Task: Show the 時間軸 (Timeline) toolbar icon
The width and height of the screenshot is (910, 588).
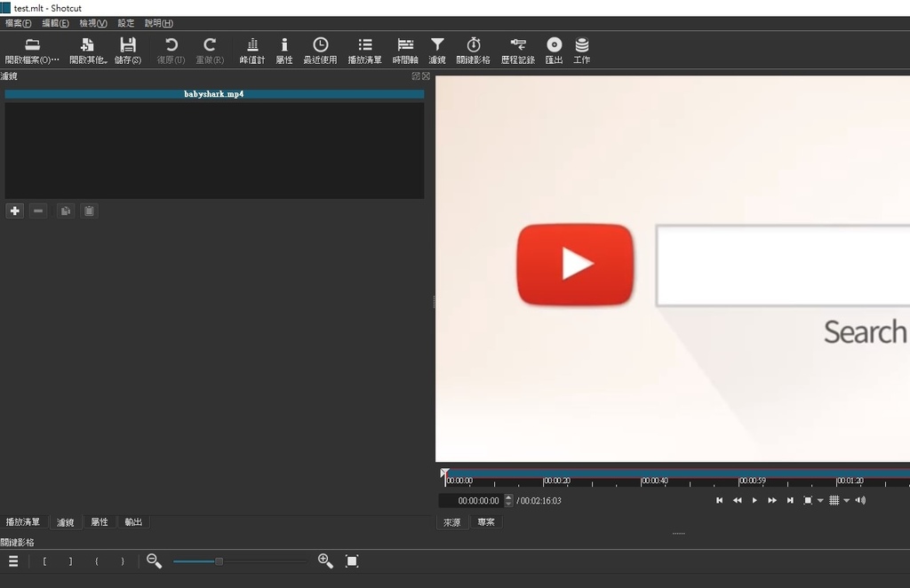Action: 405,51
